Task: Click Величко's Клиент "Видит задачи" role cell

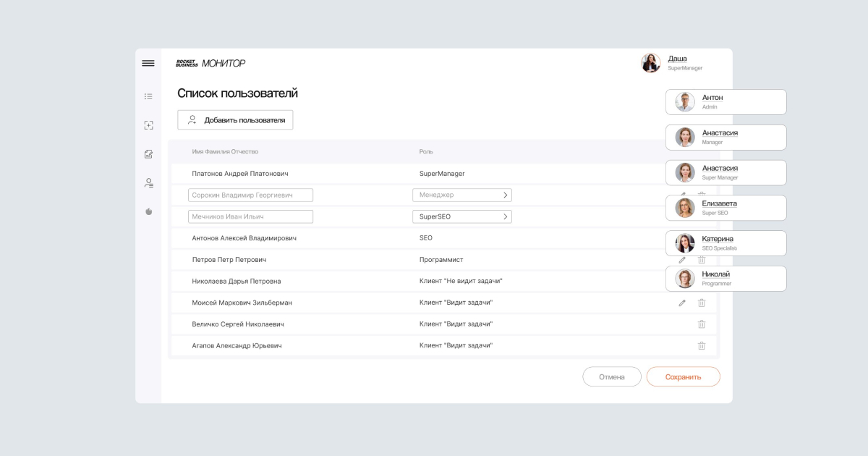Action: tap(456, 324)
